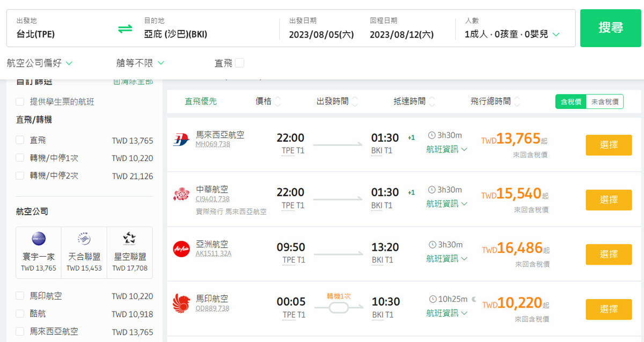Click the 13:20 arrival time
The image size is (644, 342).
click(385, 247)
